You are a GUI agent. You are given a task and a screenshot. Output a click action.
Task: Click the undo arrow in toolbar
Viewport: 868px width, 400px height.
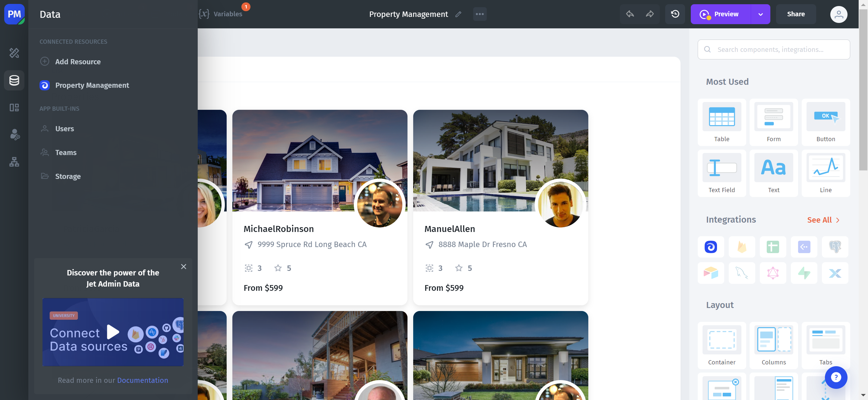tap(630, 14)
